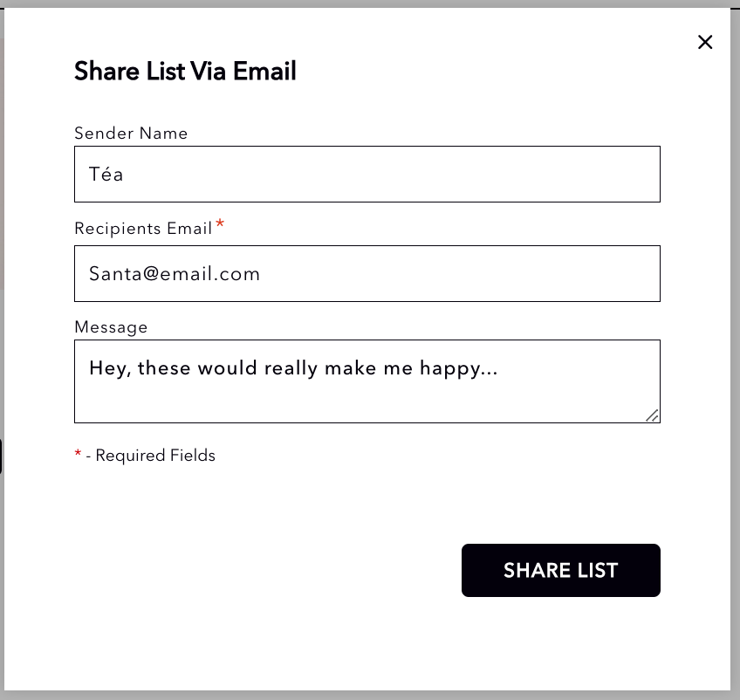
Task: Click the Share List Via Email heading
Action: click(185, 72)
